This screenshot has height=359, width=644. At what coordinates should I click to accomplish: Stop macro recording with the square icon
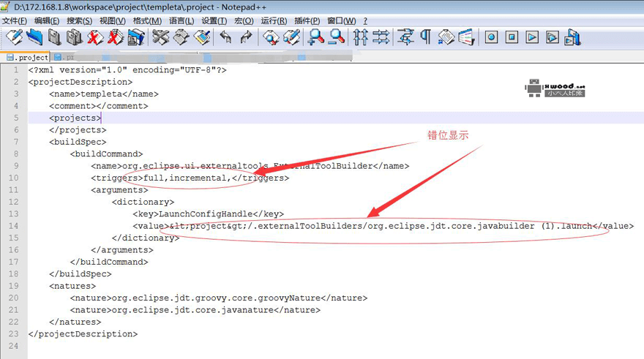512,37
